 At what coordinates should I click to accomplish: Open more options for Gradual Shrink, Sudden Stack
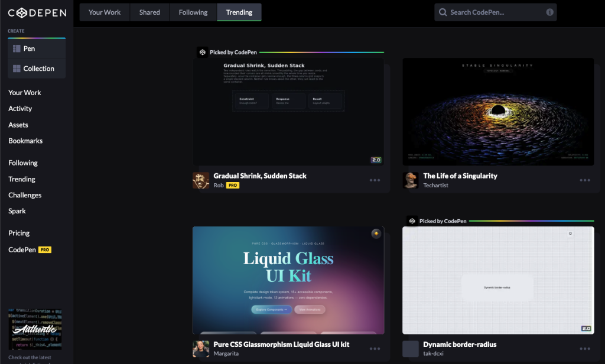[x=375, y=180]
